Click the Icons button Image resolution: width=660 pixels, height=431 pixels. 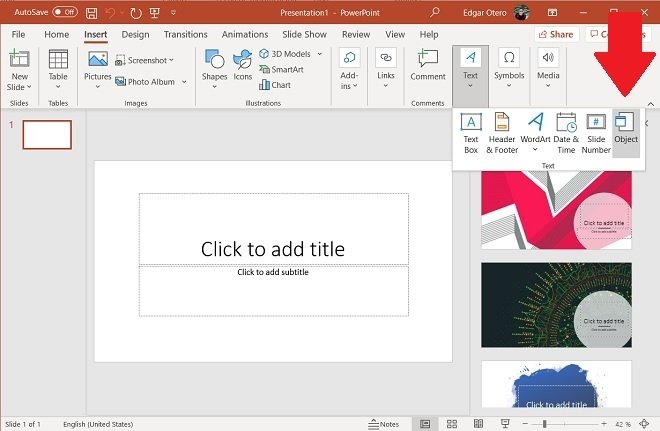(243, 66)
